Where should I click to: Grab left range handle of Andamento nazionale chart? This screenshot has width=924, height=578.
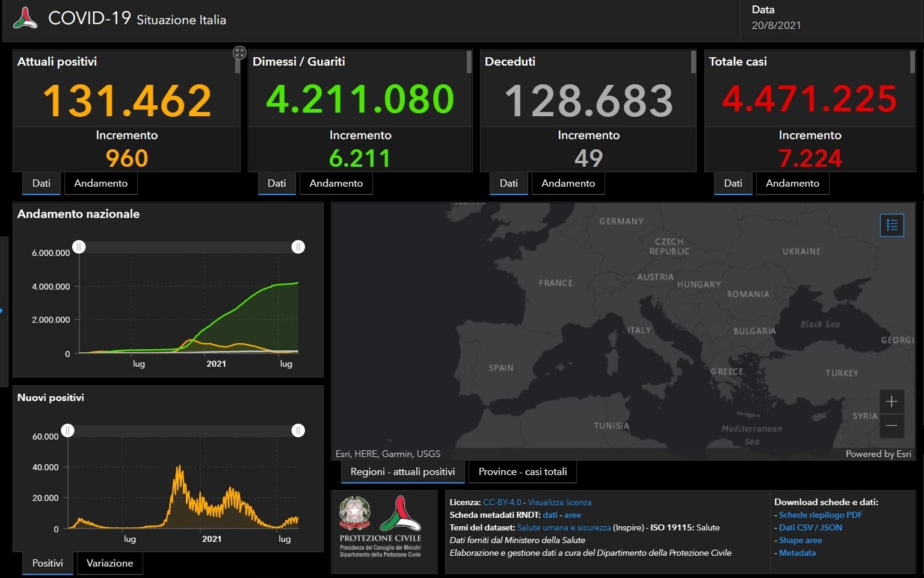pyautogui.click(x=79, y=247)
